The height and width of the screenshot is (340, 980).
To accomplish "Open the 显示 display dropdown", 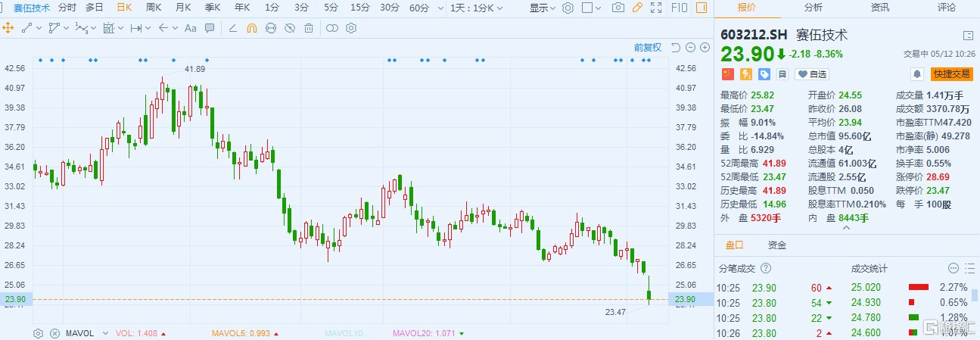I will (543, 8).
